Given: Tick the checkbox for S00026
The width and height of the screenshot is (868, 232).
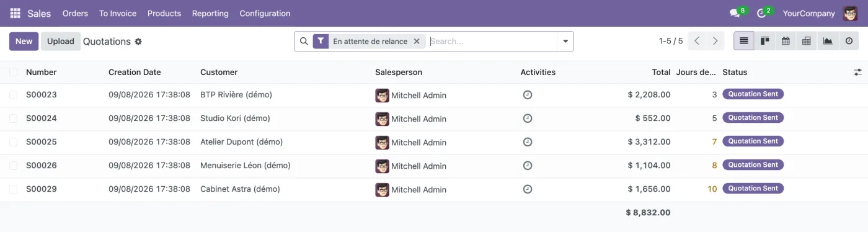Looking at the screenshot, I should (x=13, y=166).
